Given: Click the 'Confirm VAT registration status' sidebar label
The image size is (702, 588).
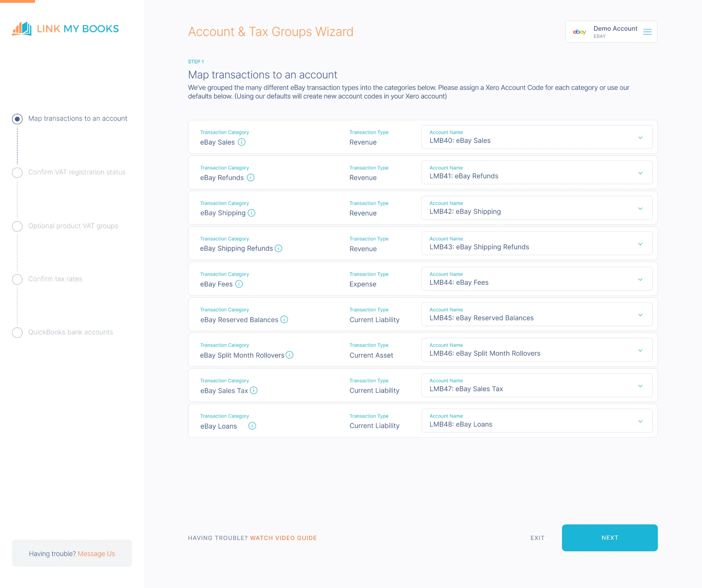Looking at the screenshot, I should [x=77, y=172].
